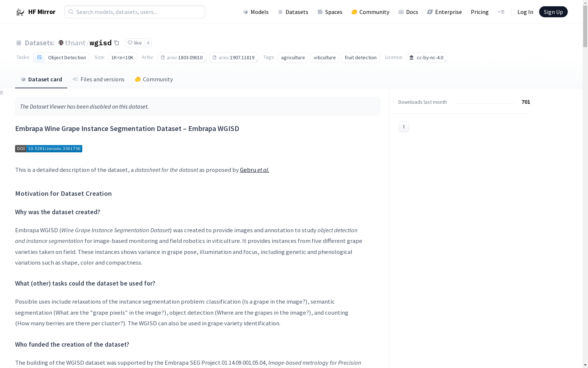The width and height of the screenshot is (588, 368).
Task: Open the like count showing 4
Action: point(148,43)
